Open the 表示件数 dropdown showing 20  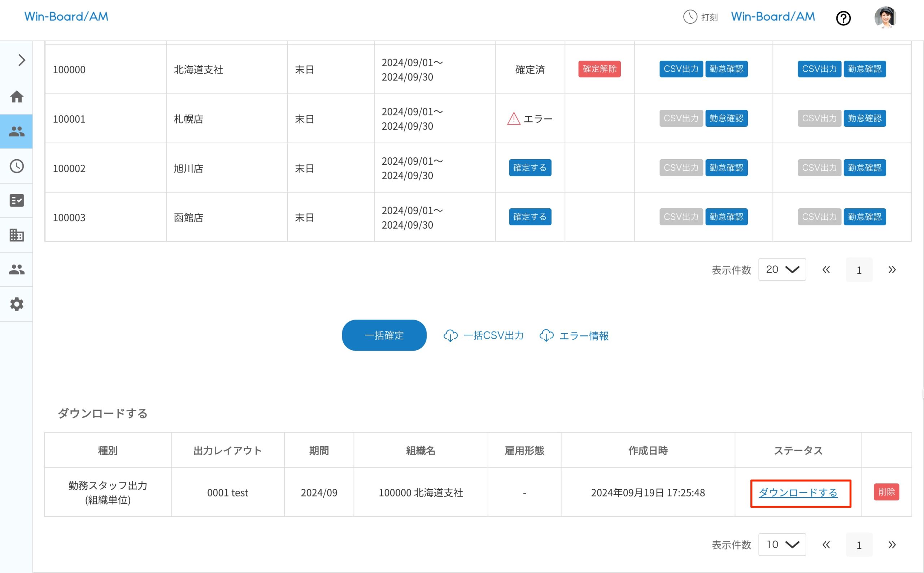(x=781, y=269)
